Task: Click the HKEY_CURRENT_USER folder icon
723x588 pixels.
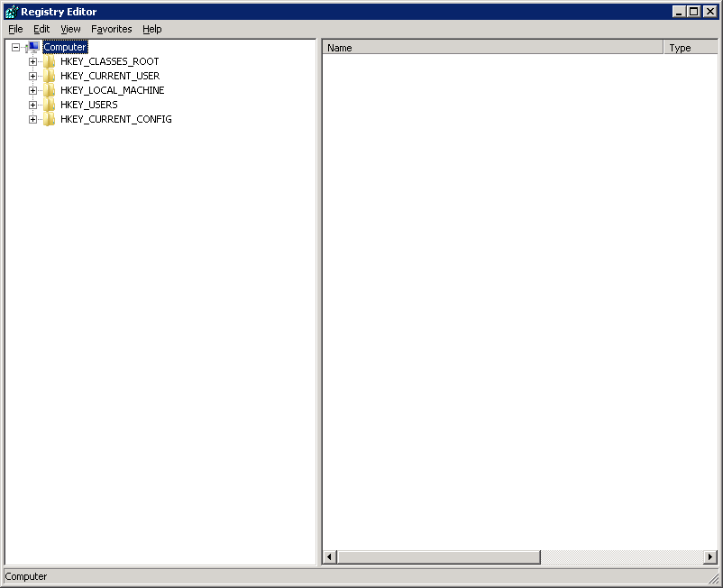Action: (50, 76)
